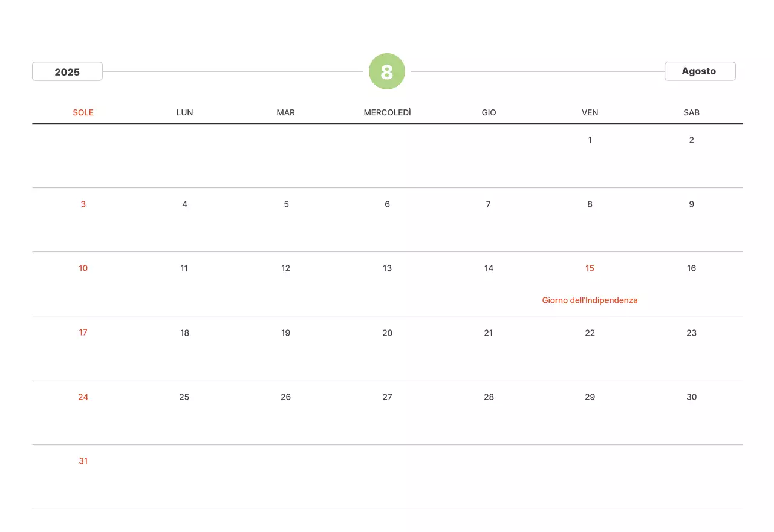Click date 12 under MAR column
Image resolution: width=774 pixels, height=532 pixels.
[x=286, y=268]
